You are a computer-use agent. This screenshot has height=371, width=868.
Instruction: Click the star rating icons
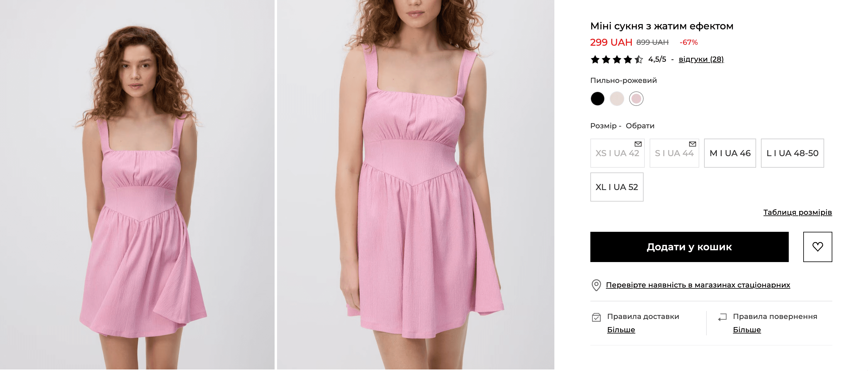(616, 60)
